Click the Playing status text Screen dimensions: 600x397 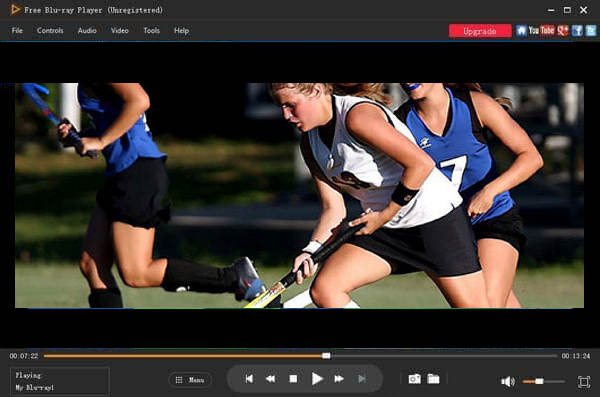pyautogui.click(x=28, y=375)
